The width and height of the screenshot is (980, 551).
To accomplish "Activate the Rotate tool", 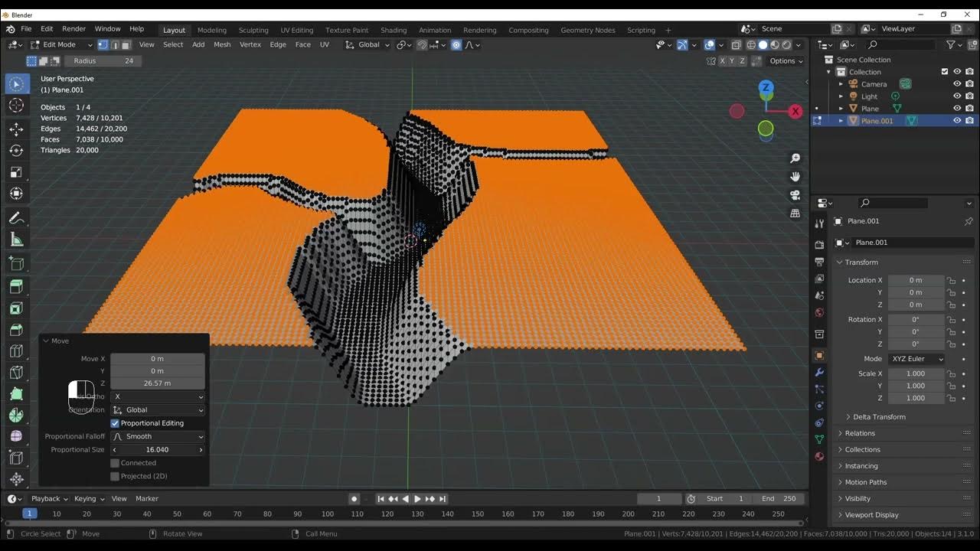I will [16, 151].
